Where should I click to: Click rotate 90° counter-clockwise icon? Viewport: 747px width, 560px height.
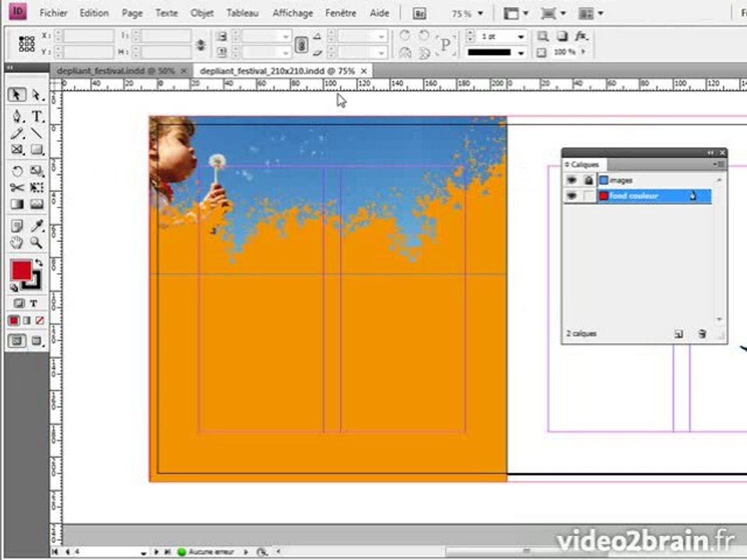click(423, 36)
